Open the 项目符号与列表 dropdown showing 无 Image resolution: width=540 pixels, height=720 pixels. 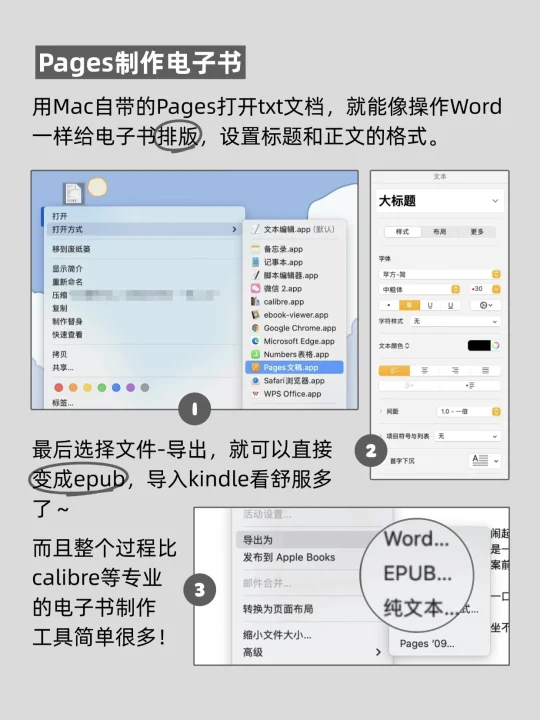pos(467,436)
